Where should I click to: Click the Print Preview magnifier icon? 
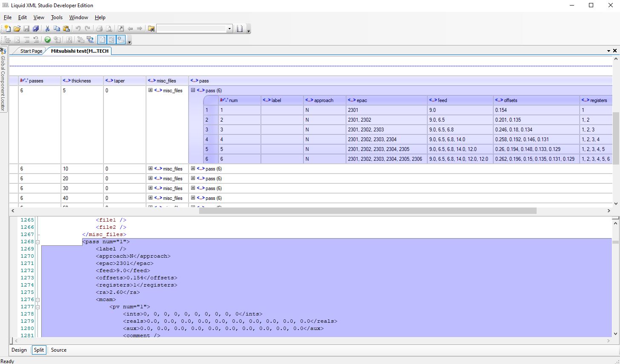click(x=109, y=28)
